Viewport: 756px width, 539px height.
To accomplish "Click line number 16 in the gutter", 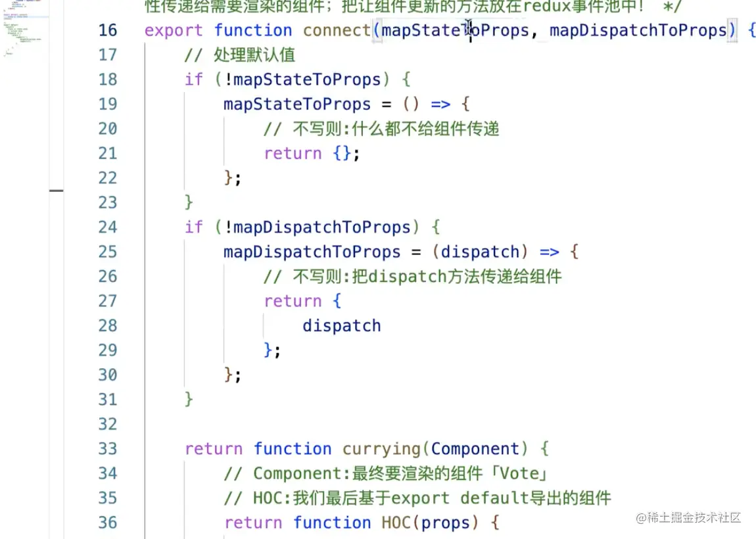I will [108, 30].
